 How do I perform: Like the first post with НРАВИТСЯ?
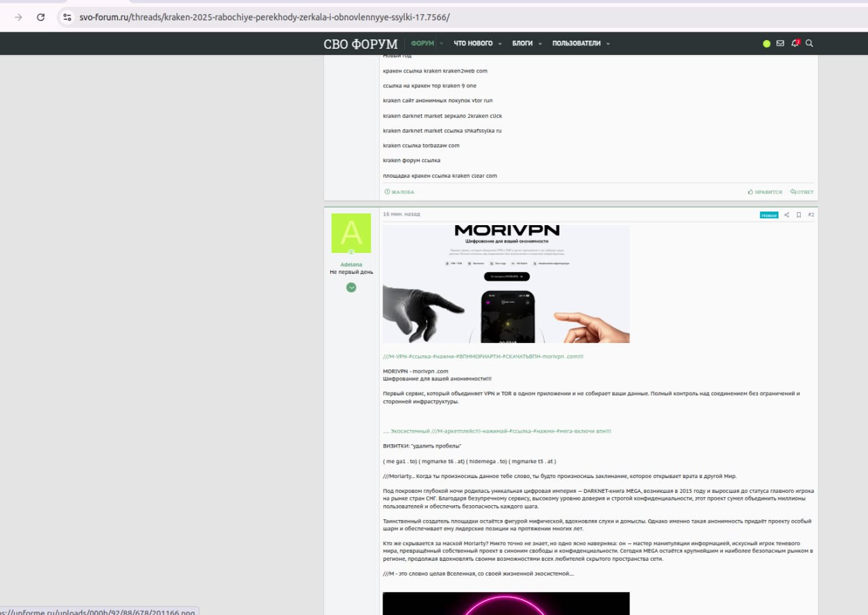tap(765, 192)
